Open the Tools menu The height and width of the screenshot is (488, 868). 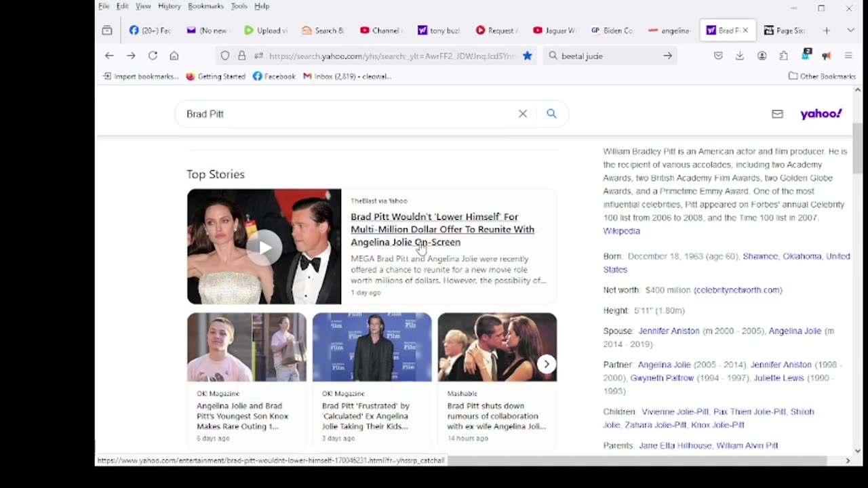pos(239,6)
